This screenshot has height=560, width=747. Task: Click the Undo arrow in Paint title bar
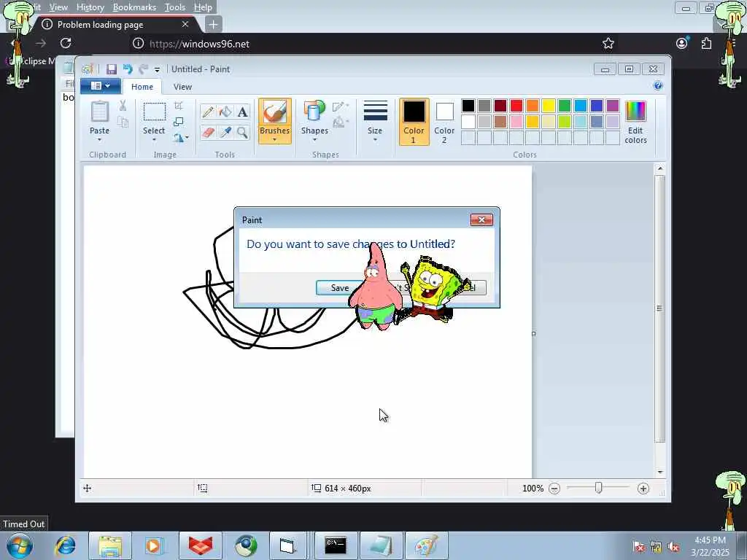pyautogui.click(x=128, y=69)
